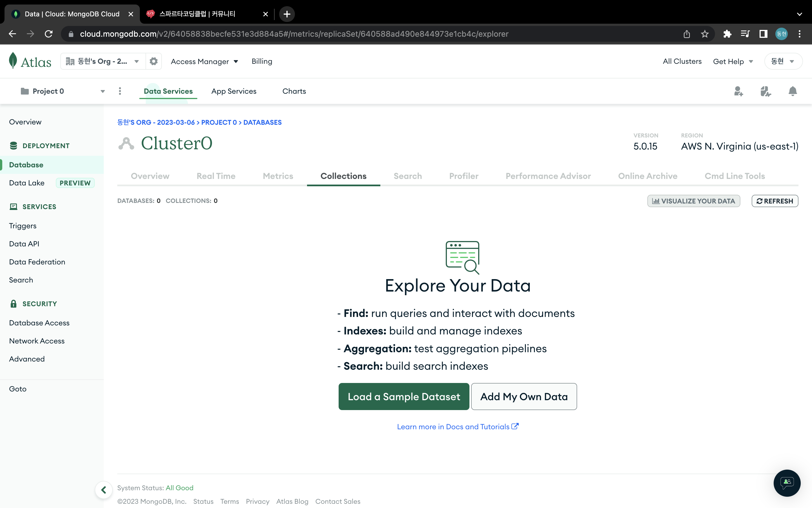Click the Visualize Your Data button
812x508 pixels.
coord(694,201)
